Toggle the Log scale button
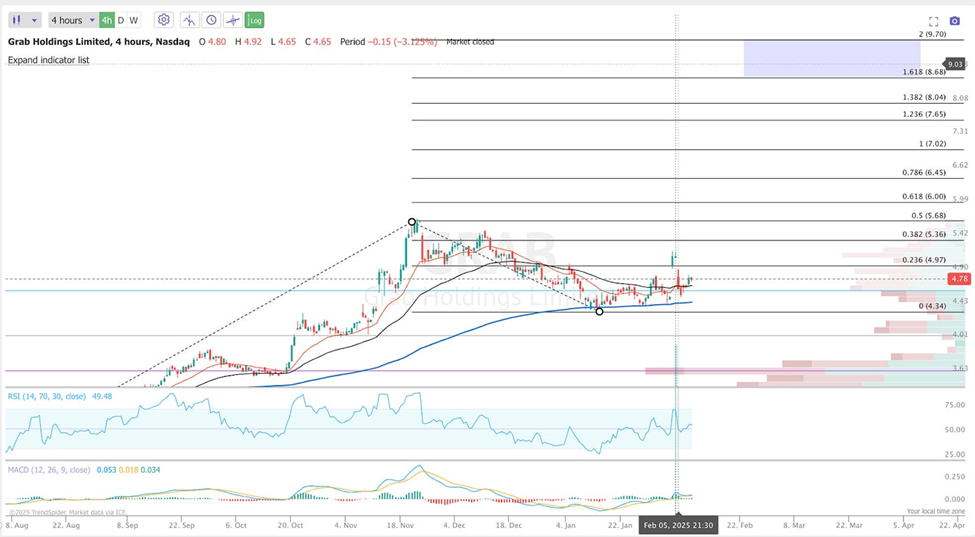The image size is (975, 537). click(x=255, y=20)
